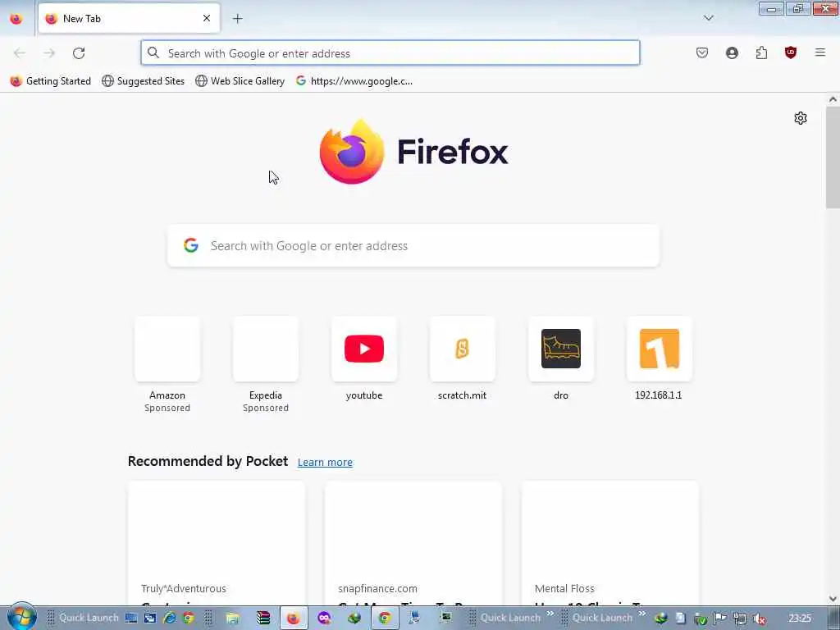
Task: Open Suggested Sites bookmark
Action: [x=143, y=81]
